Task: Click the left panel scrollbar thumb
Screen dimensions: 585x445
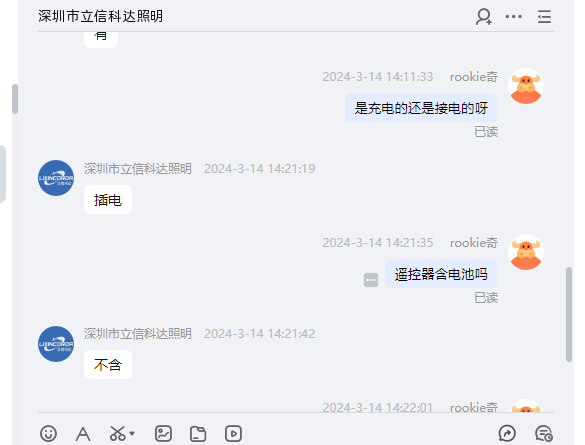Action: point(15,99)
